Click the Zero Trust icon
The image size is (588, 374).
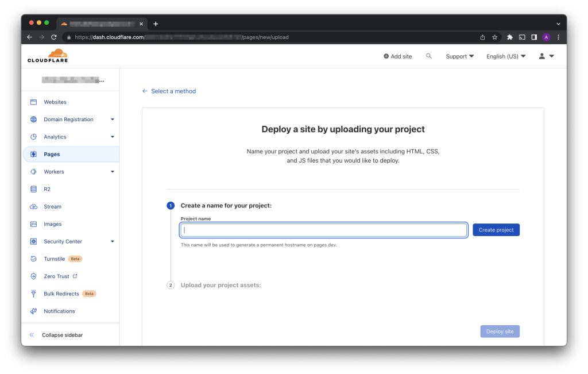point(33,276)
